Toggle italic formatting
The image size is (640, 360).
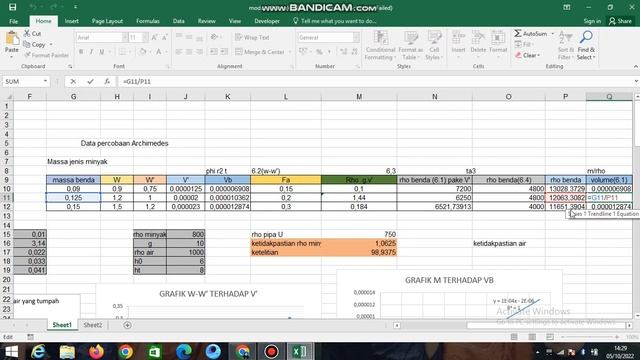[x=91, y=52]
